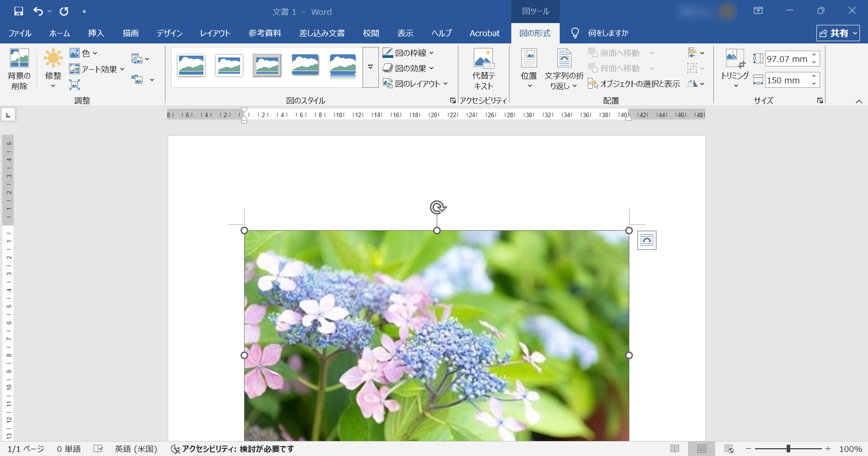Click 背景の削除 (Remove Background)
Viewport: 868px width, 456px height.
tap(19, 69)
